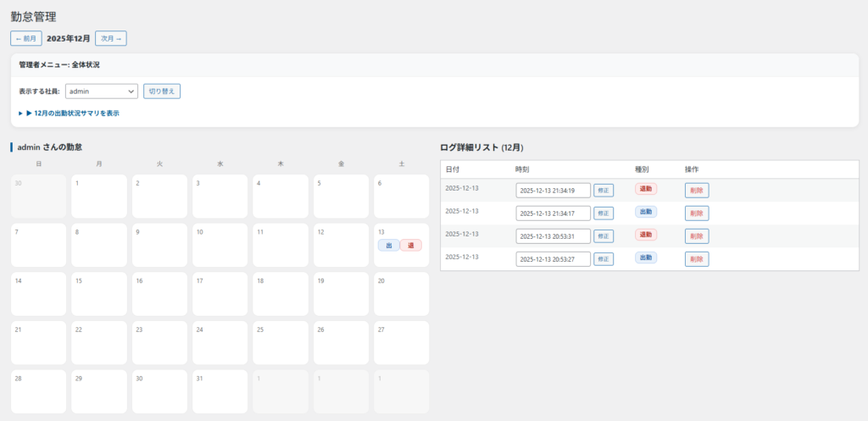Click the time field showing 2025-12-13 20:53:27

click(553, 259)
